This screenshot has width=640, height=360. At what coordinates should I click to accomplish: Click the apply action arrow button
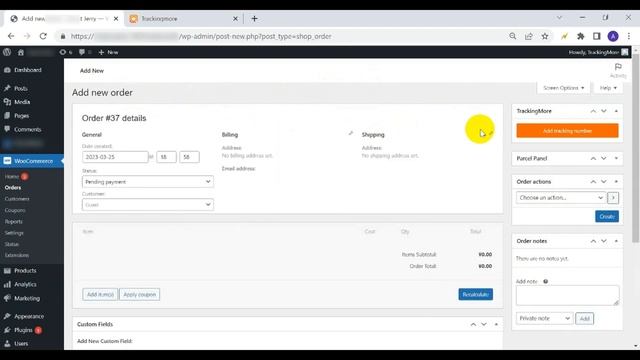[613, 198]
